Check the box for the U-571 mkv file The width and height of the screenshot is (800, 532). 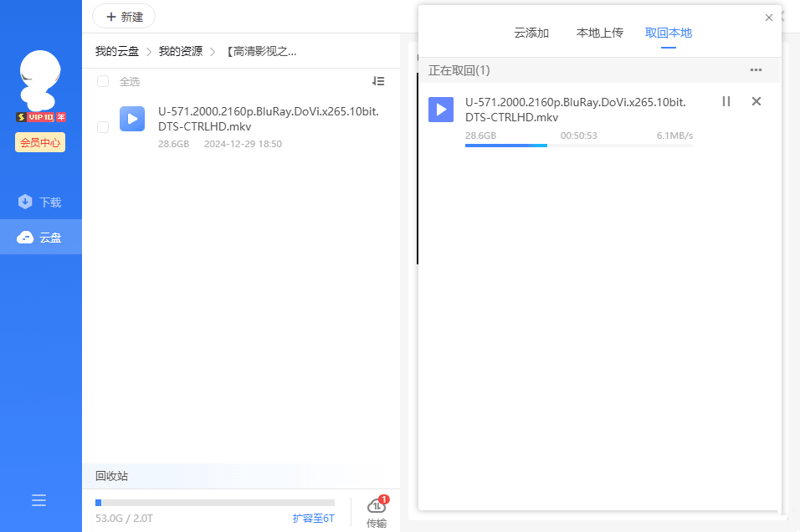tap(103, 126)
